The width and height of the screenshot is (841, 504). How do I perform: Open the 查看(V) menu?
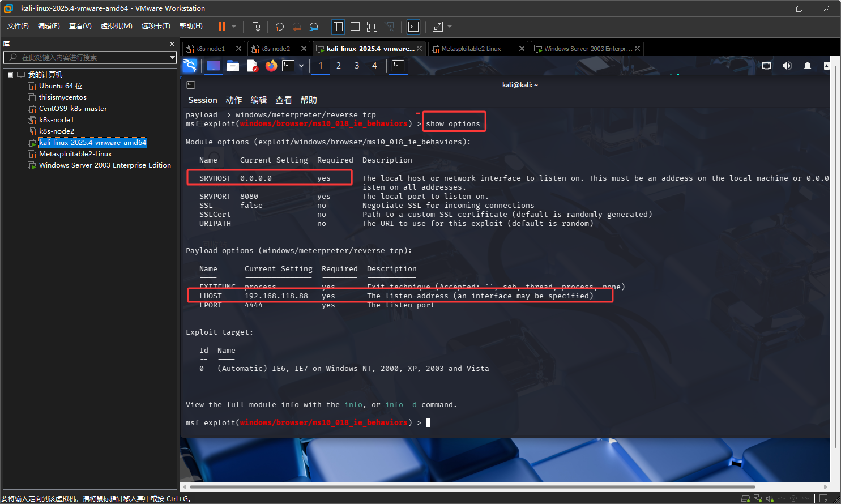pyautogui.click(x=80, y=26)
